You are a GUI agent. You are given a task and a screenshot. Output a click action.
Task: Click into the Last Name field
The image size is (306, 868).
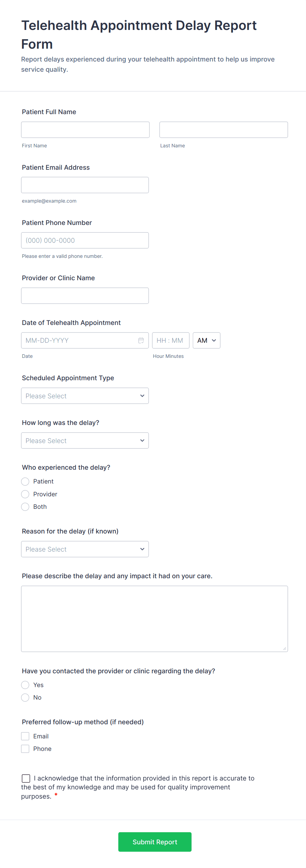(x=223, y=130)
